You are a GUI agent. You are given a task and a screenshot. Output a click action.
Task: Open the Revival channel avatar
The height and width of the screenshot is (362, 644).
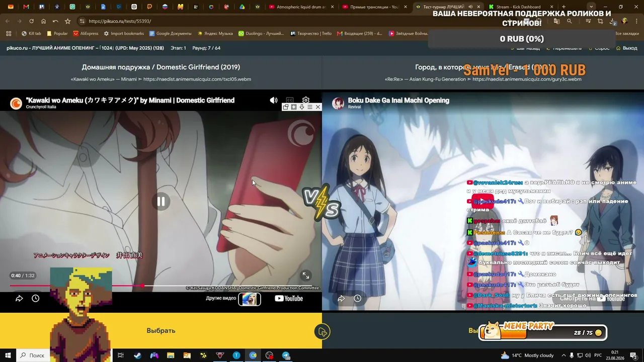pos(338,103)
